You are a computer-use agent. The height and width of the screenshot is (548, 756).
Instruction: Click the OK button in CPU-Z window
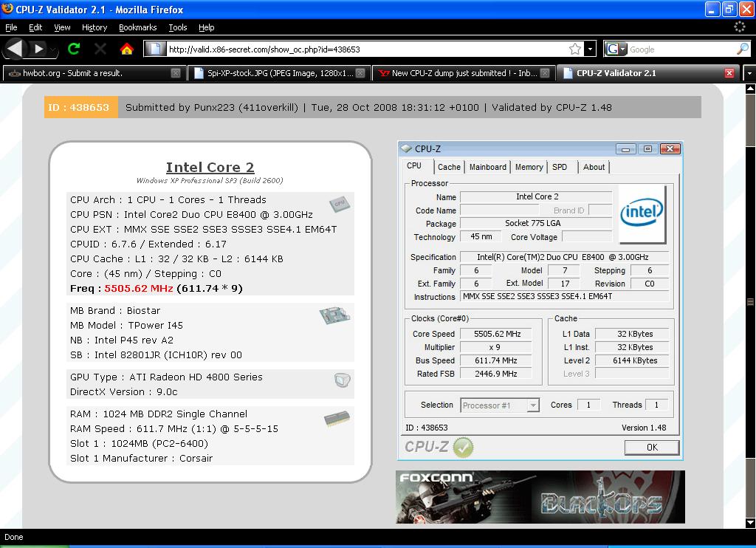click(652, 447)
